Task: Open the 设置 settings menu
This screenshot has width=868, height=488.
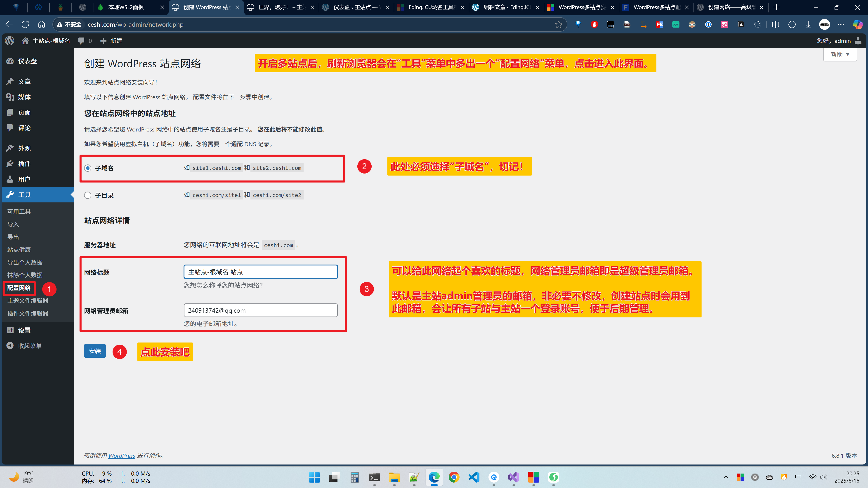Action: [x=38, y=330]
